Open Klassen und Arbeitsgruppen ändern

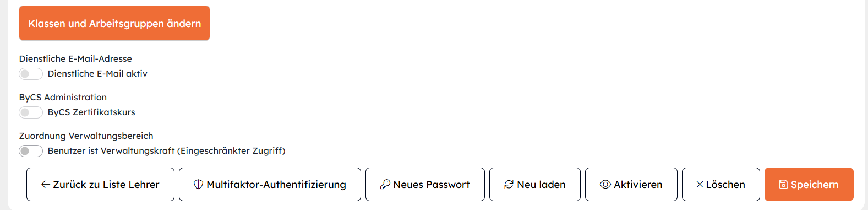pyautogui.click(x=114, y=23)
